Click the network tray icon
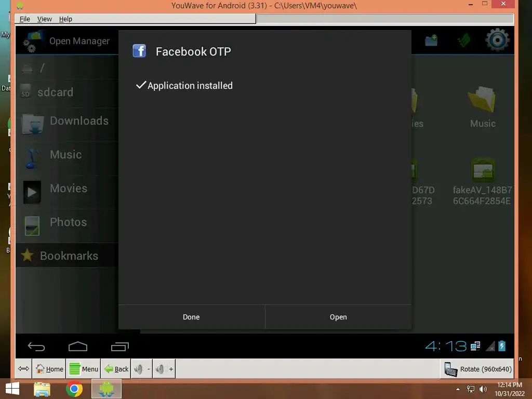Viewport: 532px width, 399px height. click(471, 389)
